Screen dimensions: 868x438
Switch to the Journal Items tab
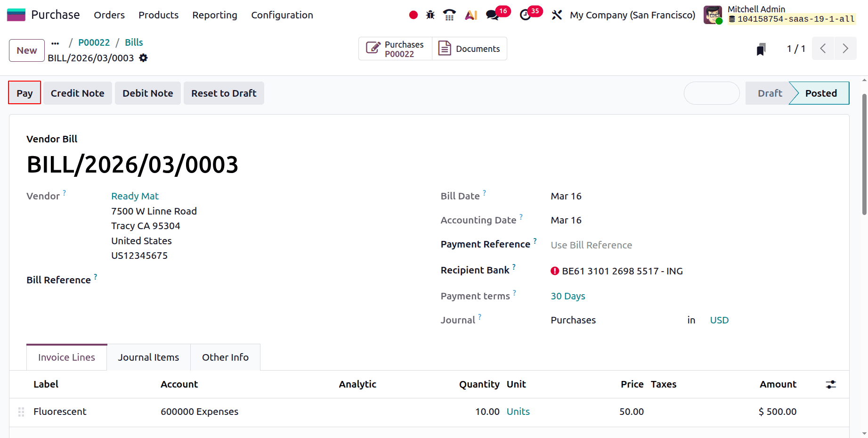pos(148,357)
